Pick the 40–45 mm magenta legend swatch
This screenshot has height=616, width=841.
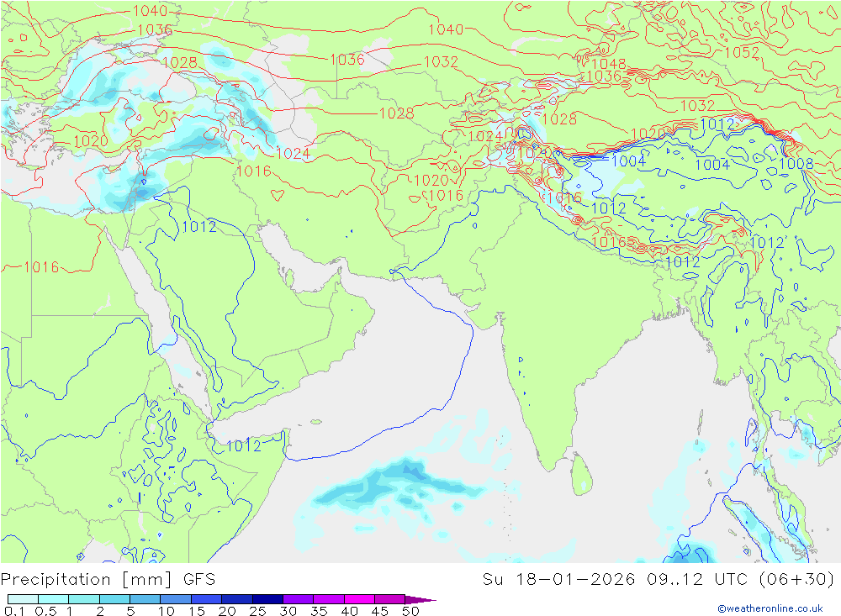pyautogui.click(x=359, y=599)
